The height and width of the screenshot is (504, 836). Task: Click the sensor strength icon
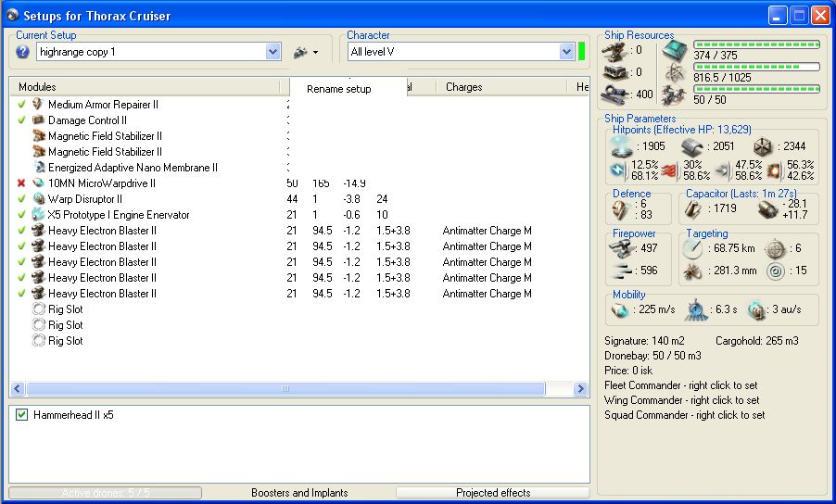(x=776, y=271)
